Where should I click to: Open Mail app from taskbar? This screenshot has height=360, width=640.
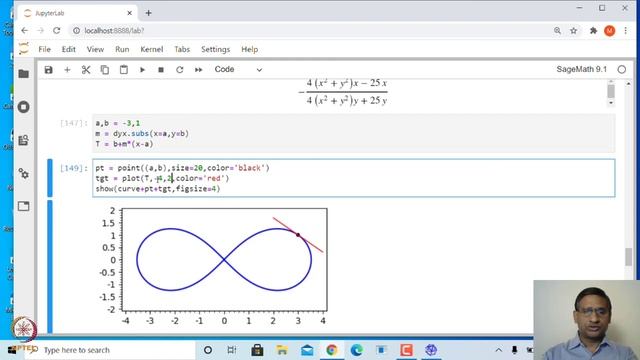tap(307, 350)
